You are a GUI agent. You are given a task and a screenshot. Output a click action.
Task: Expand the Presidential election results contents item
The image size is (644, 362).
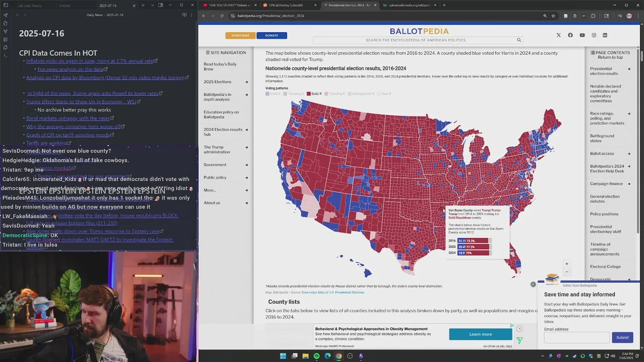(628, 69)
